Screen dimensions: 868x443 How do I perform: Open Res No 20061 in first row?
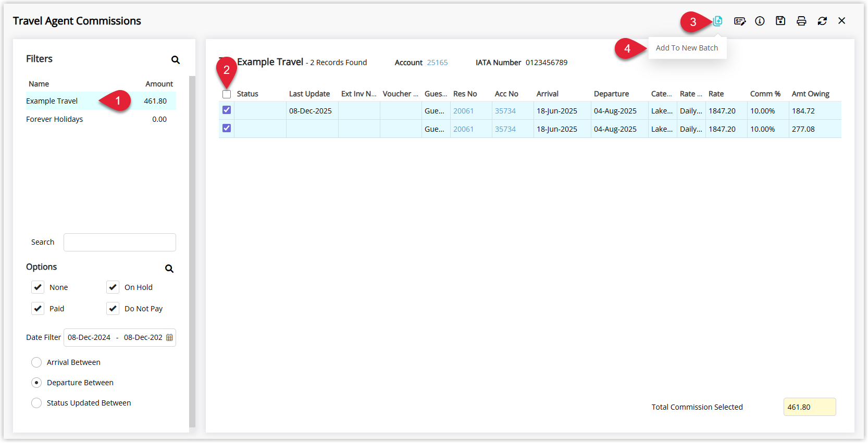click(463, 111)
